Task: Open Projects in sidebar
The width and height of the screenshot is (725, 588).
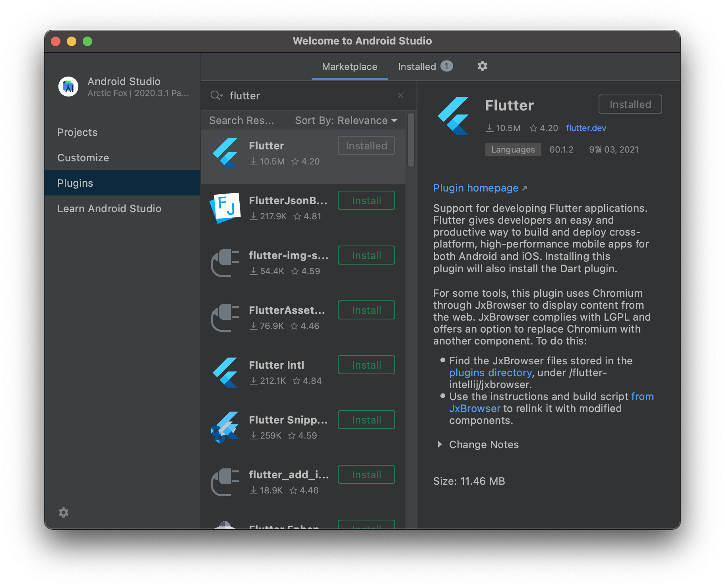Action: click(122, 132)
